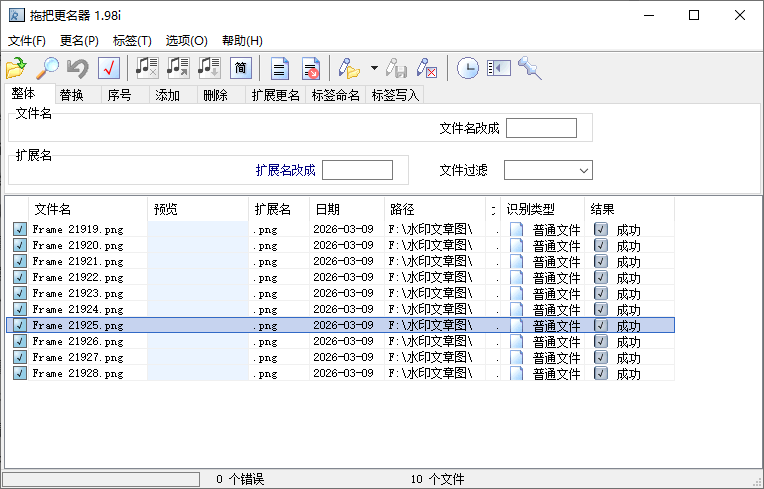Click the plain document list icon
This screenshot has height=489, width=764.
(280, 68)
